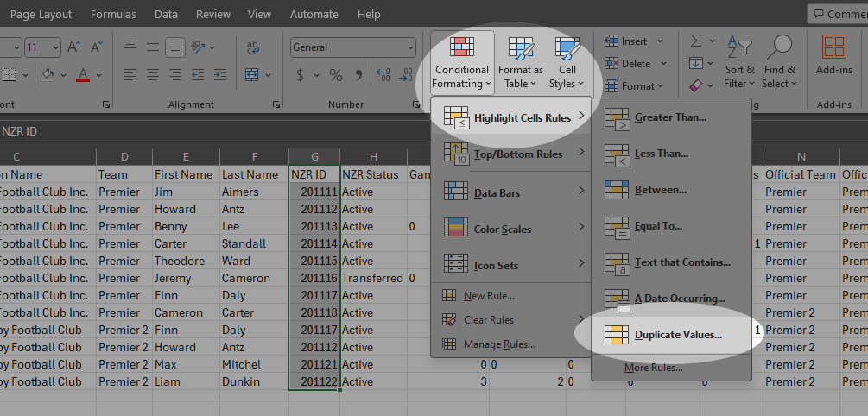Screen dimensions: 868x416
Task: Open the Delete cells dropdown arrow
Action: (663, 64)
